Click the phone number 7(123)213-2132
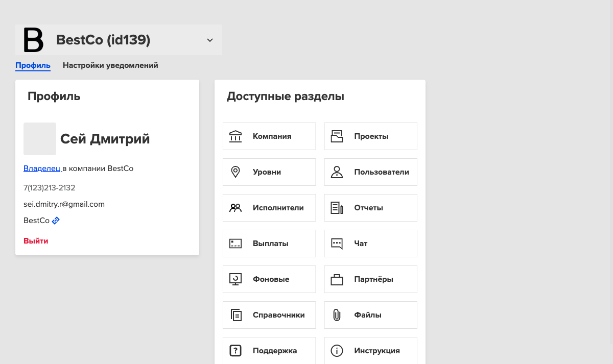This screenshot has height=364, width=613. [49, 188]
